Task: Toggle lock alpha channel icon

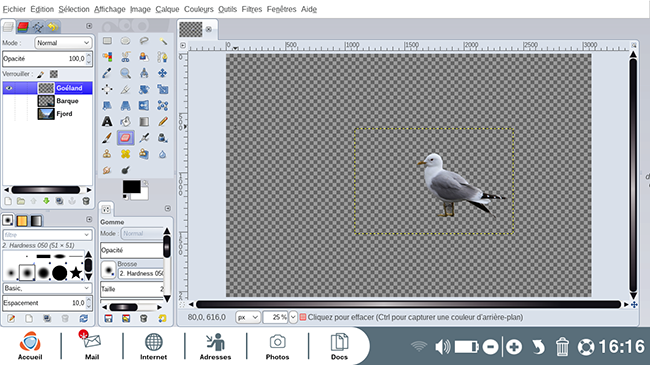Action: click(54, 74)
